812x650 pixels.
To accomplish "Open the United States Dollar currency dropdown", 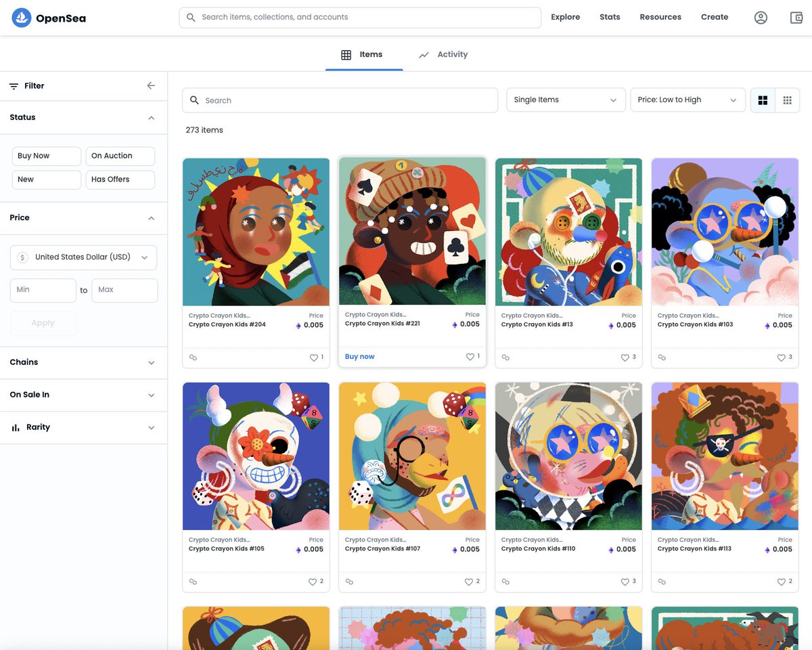I will (x=83, y=257).
